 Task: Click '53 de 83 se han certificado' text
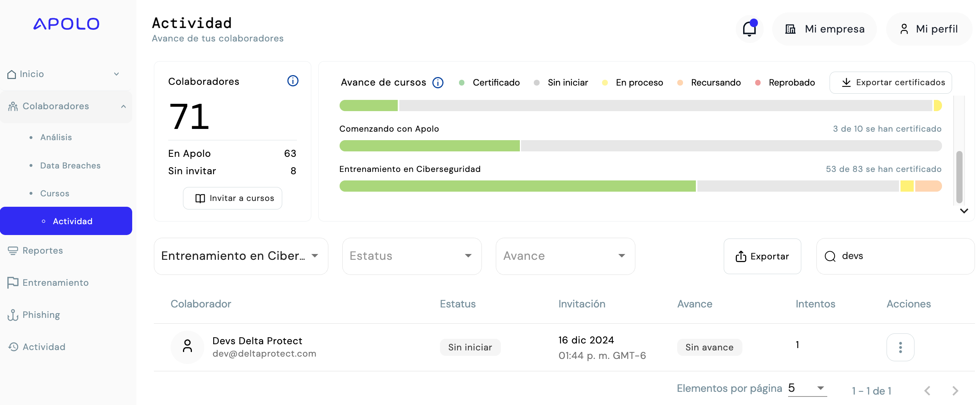(x=883, y=169)
